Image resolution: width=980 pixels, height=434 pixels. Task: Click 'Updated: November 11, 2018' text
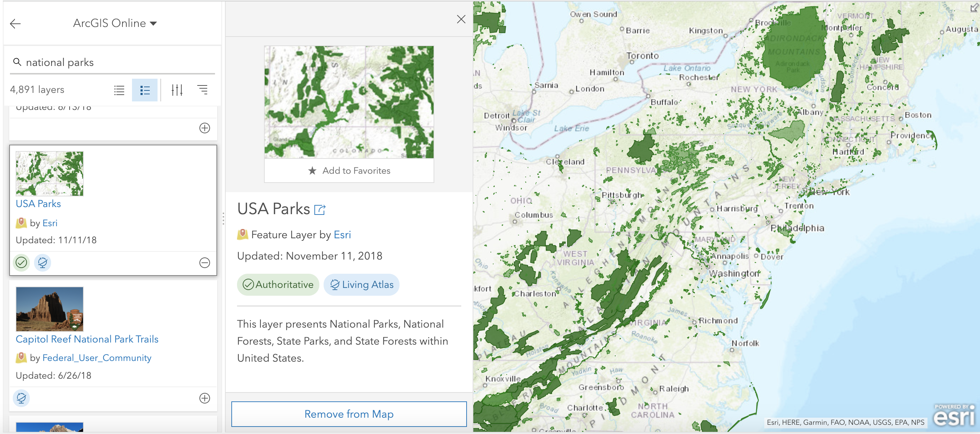click(310, 256)
